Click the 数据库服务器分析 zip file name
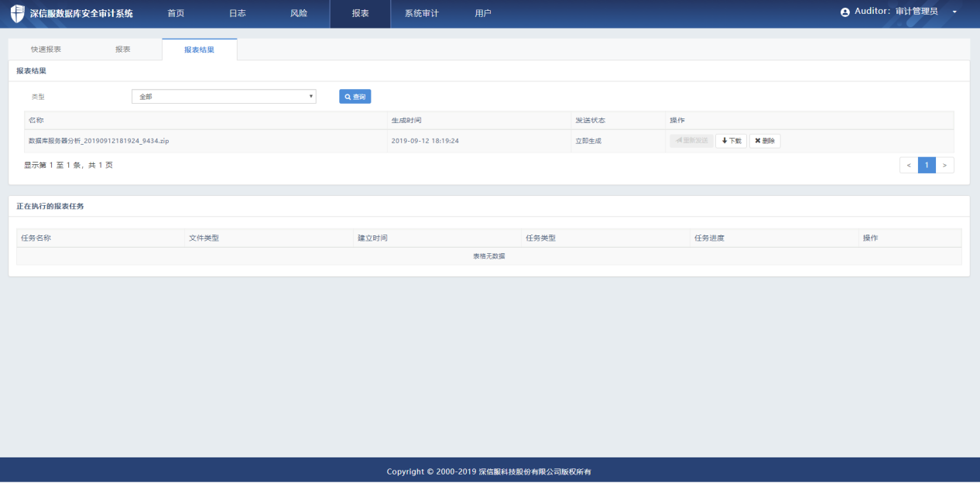 click(98, 141)
